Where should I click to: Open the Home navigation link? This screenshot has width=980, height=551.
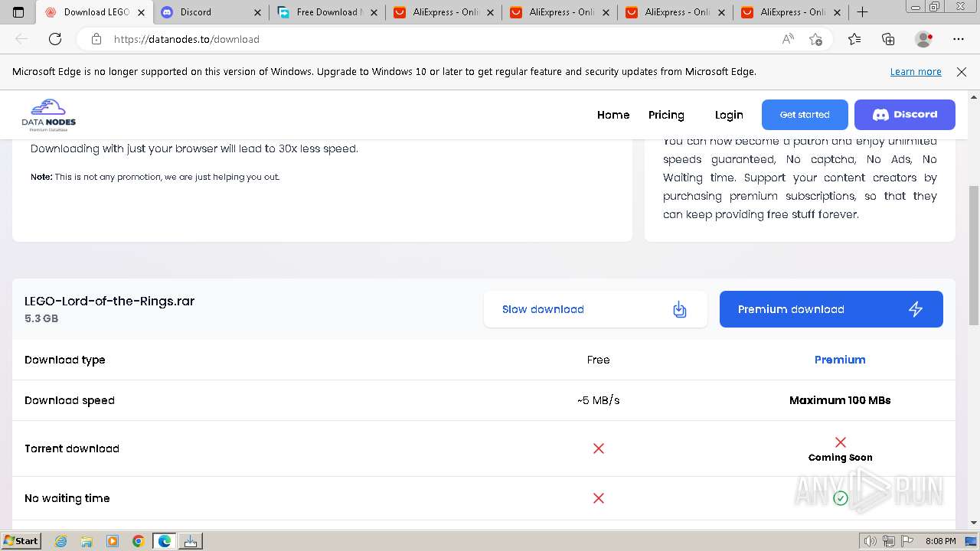tap(613, 115)
